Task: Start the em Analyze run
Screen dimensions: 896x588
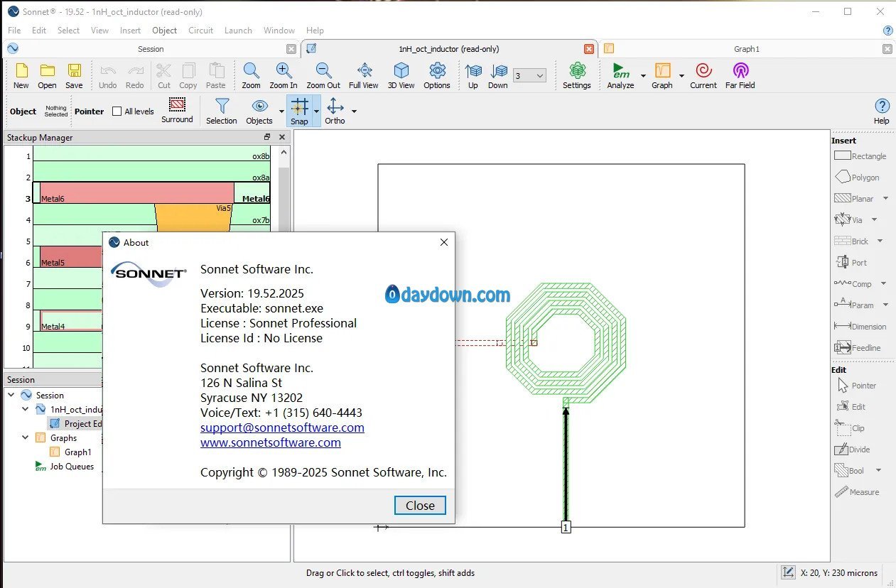Action: (x=620, y=75)
